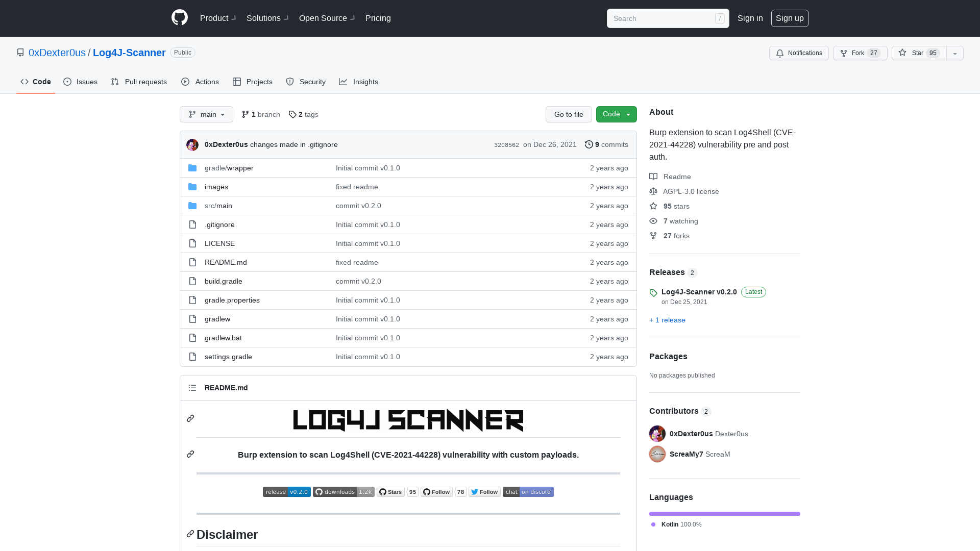Click the Log4J Scanner logo image
Viewport: 980px width, 551px height.
pos(408,420)
